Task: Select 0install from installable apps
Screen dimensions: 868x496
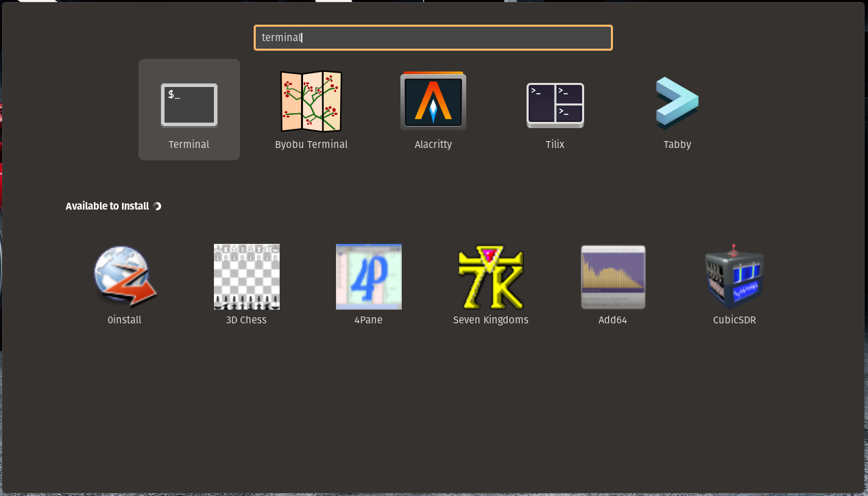Action: [x=123, y=277]
